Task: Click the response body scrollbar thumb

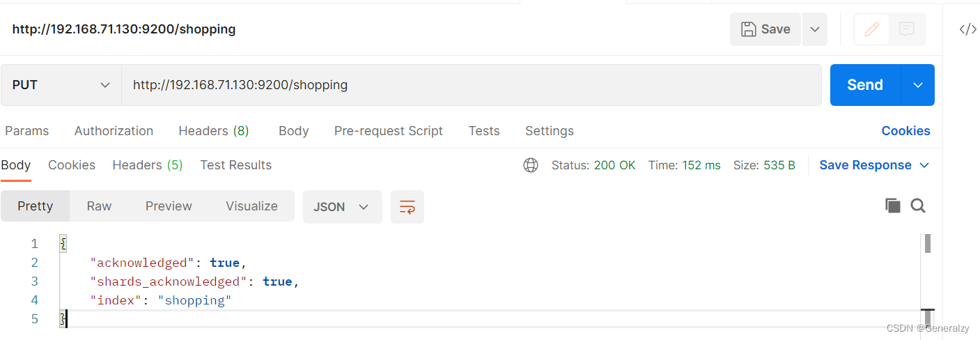Action: (928, 244)
